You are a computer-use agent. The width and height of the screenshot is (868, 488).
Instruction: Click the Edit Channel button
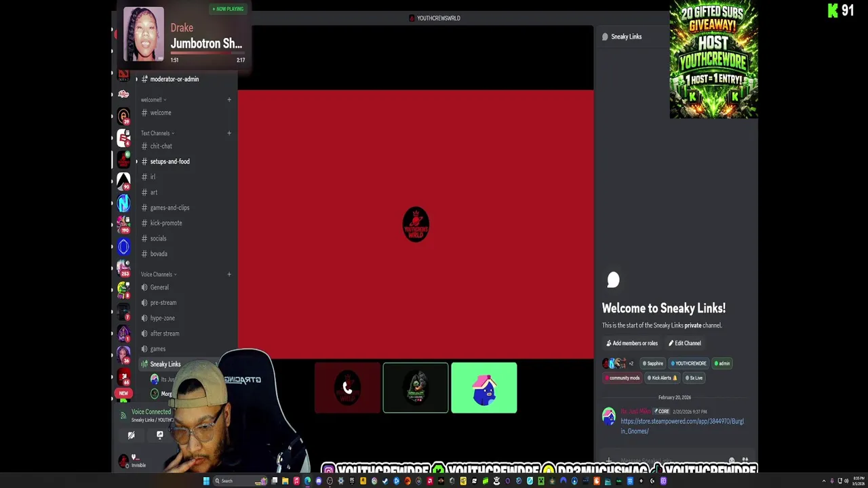tap(685, 343)
